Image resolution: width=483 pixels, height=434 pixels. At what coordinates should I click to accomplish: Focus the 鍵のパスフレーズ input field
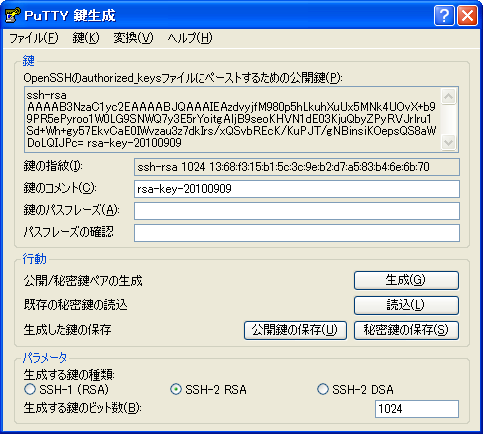(x=297, y=211)
